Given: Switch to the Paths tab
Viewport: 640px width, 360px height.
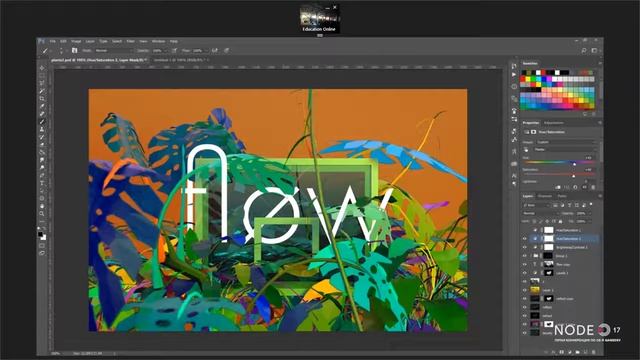Looking at the screenshot, I should pos(562,196).
